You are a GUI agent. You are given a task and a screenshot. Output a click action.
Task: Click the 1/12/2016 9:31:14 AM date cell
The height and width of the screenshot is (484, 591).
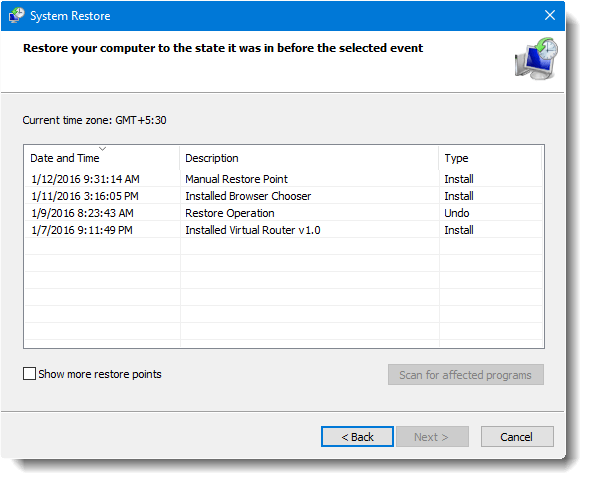(86, 179)
